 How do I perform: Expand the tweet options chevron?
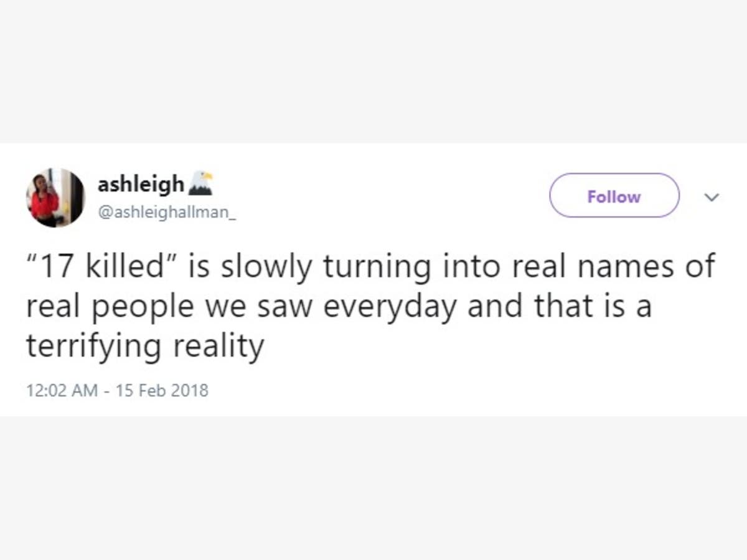[x=711, y=197]
